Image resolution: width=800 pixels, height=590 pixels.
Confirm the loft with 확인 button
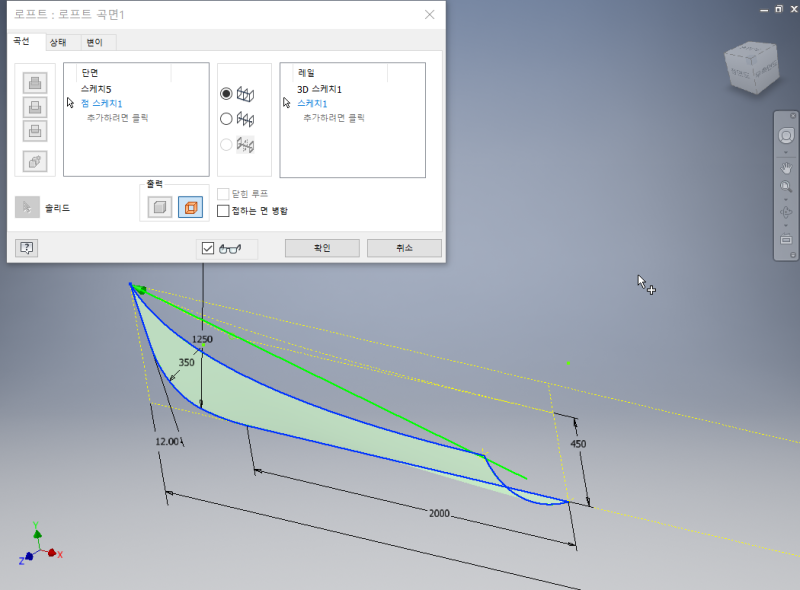click(322, 248)
